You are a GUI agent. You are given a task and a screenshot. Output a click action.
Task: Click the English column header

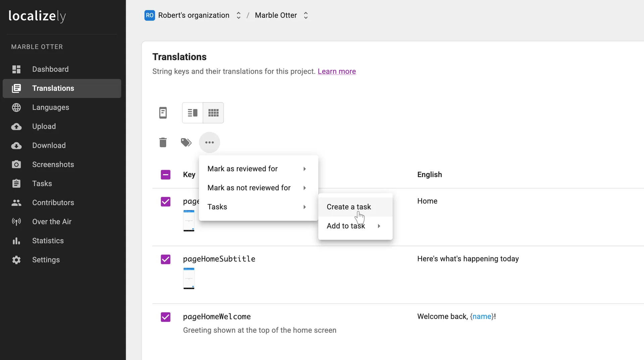click(x=430, y=174)
